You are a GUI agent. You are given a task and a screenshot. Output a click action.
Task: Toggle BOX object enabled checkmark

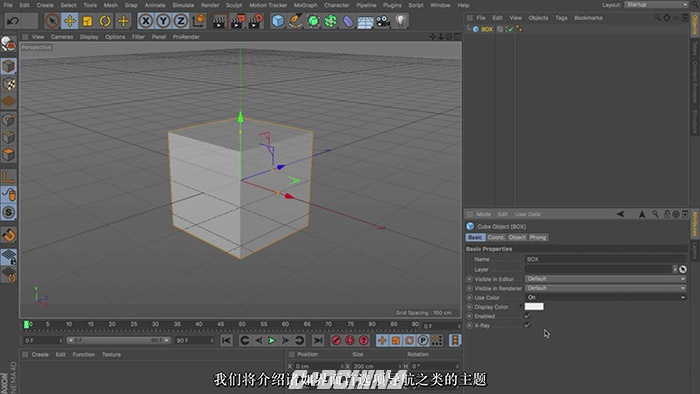(x=511, y=29)
